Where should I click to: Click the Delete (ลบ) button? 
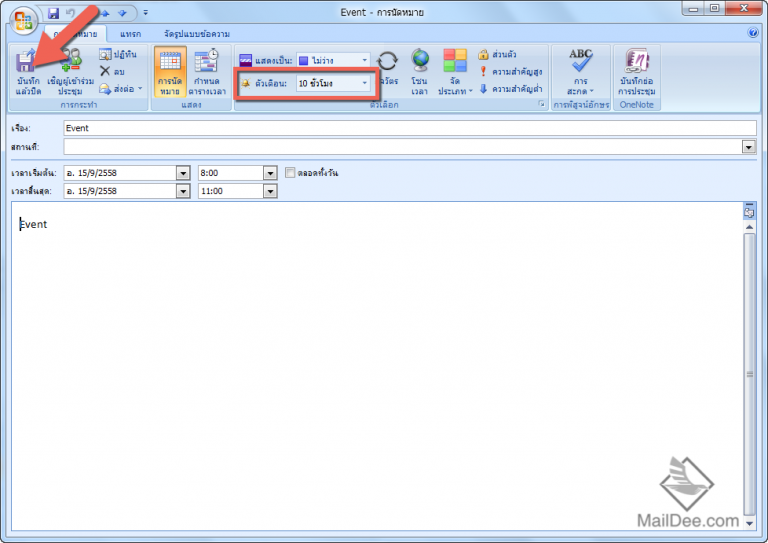pos(113,71)
